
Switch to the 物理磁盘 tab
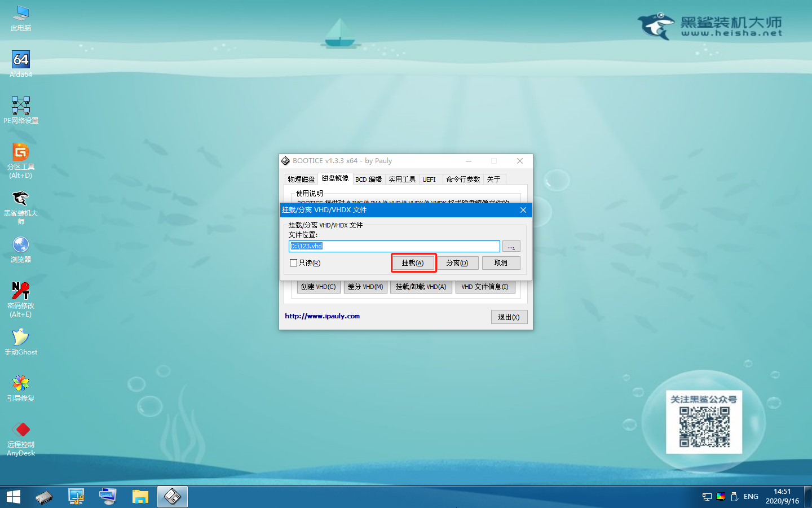tap(301, 179)
